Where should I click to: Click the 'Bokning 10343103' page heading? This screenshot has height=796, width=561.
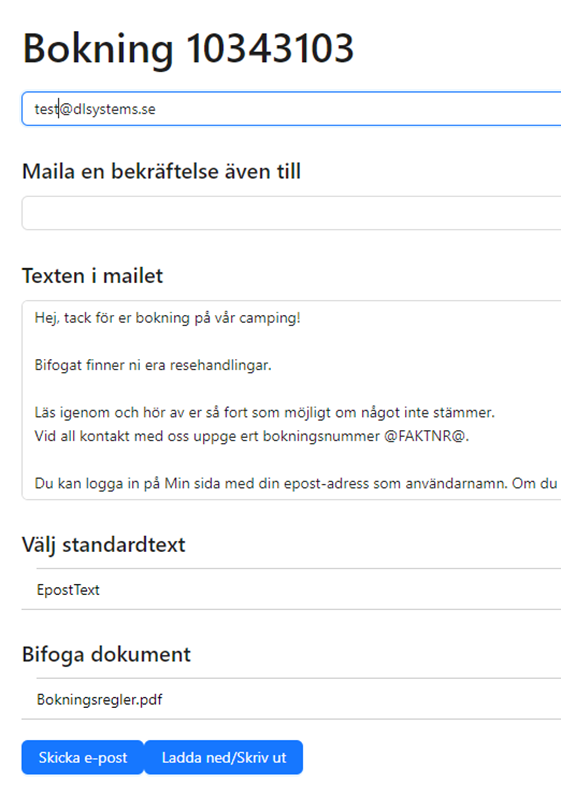click(x=188, y=49)
